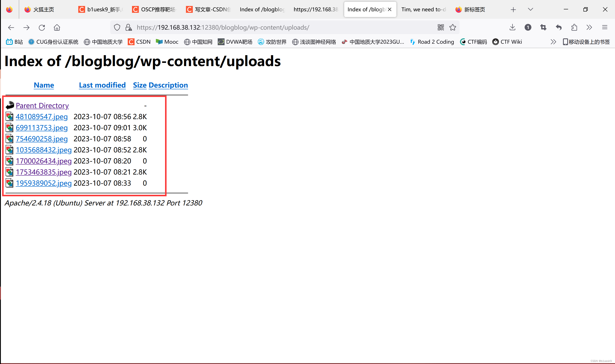Open the List all tabs chevron
This screenshot has height=364, width=615.
(530, 9)
